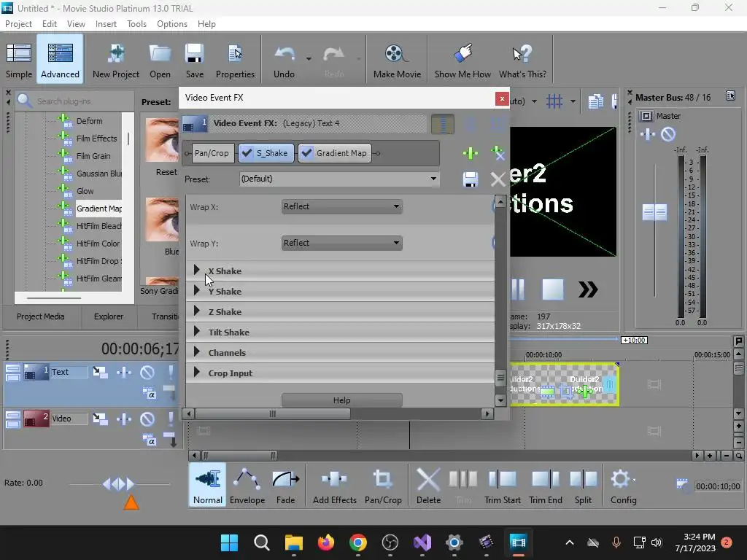747x560 pixels.
Task: Split the event at cursor
Action: click(x=583, y=486)
